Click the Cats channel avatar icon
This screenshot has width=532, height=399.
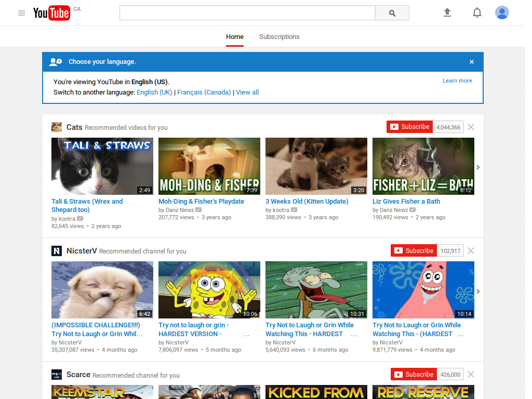click(57, 127)
